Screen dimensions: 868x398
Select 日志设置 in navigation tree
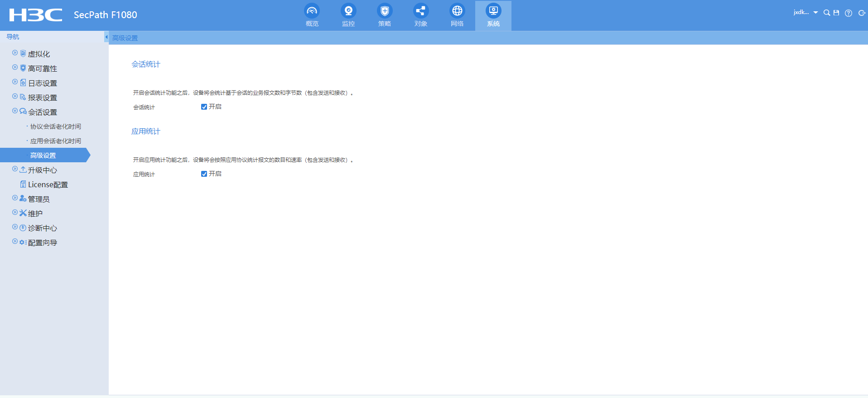[x=43, y=83]
